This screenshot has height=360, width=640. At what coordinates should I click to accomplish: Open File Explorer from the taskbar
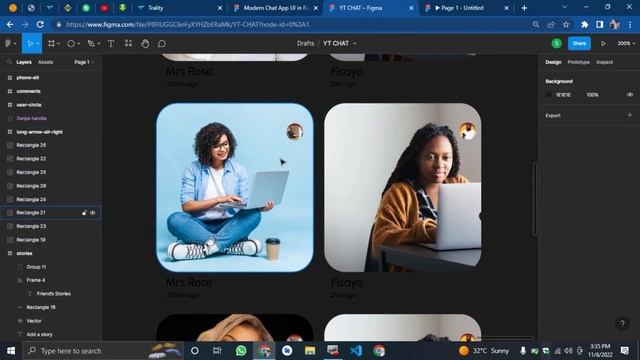[x=310, y=351]
